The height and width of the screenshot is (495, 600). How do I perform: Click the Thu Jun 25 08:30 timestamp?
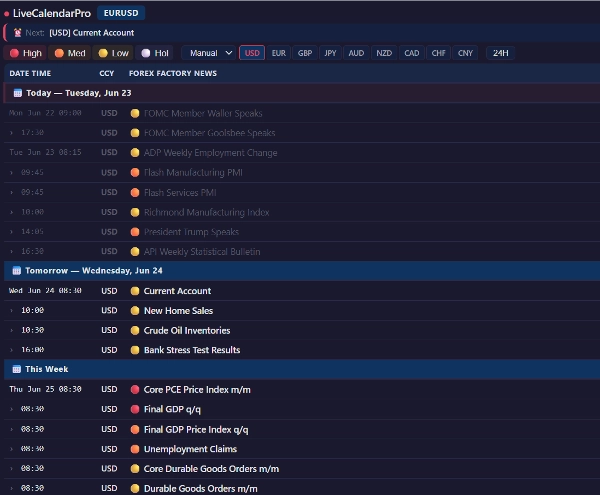[x=45, y=389]
